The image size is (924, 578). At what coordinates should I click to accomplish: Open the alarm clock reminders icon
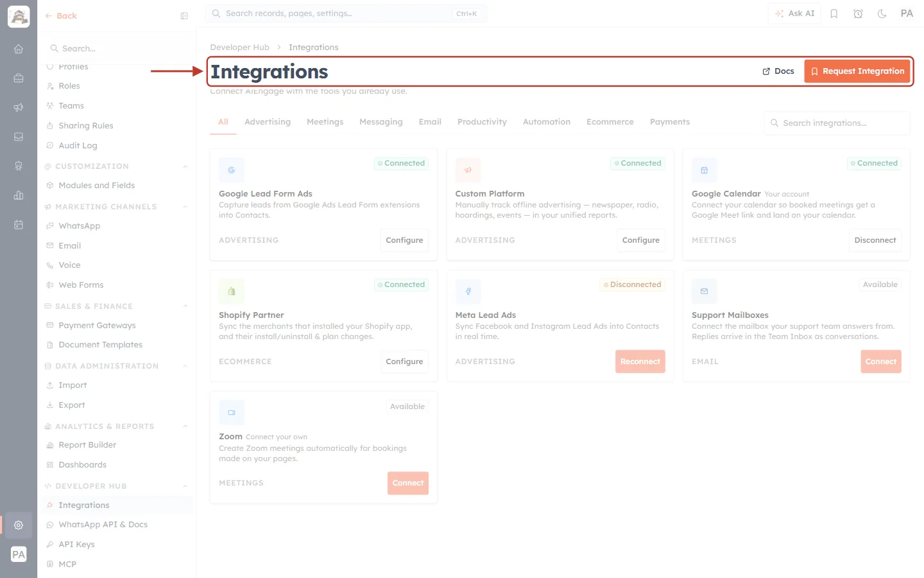[858, 13]
